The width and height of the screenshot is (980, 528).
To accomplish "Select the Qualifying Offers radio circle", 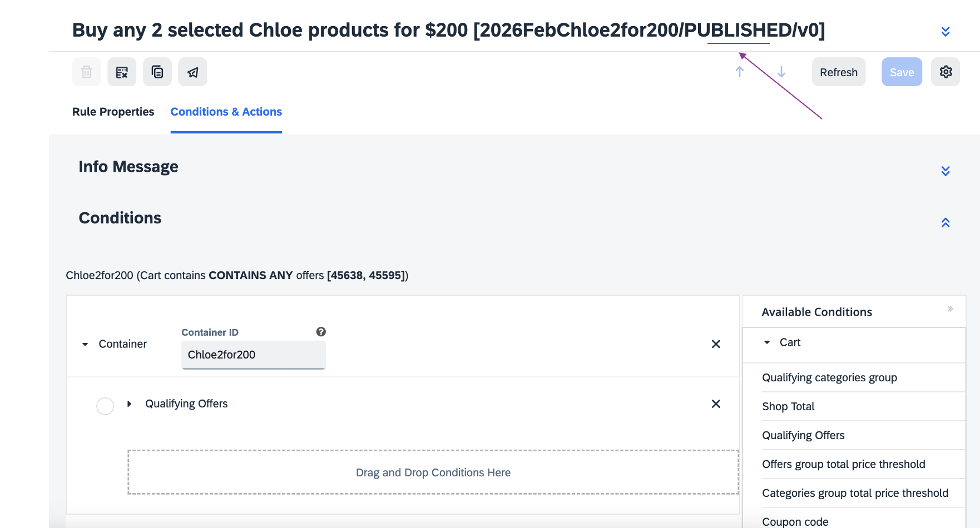I will [x=105, y=406].
